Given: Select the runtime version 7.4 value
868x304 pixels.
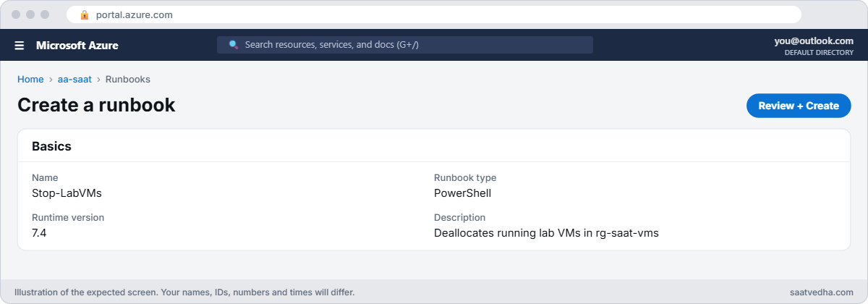Looking at the screenshot, I should coord(39,233).
